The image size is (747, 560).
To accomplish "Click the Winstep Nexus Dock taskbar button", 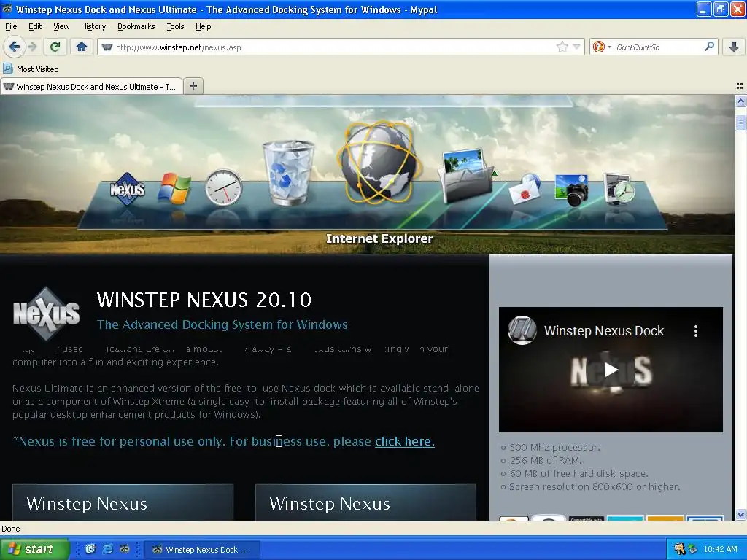I will (201, 550).
